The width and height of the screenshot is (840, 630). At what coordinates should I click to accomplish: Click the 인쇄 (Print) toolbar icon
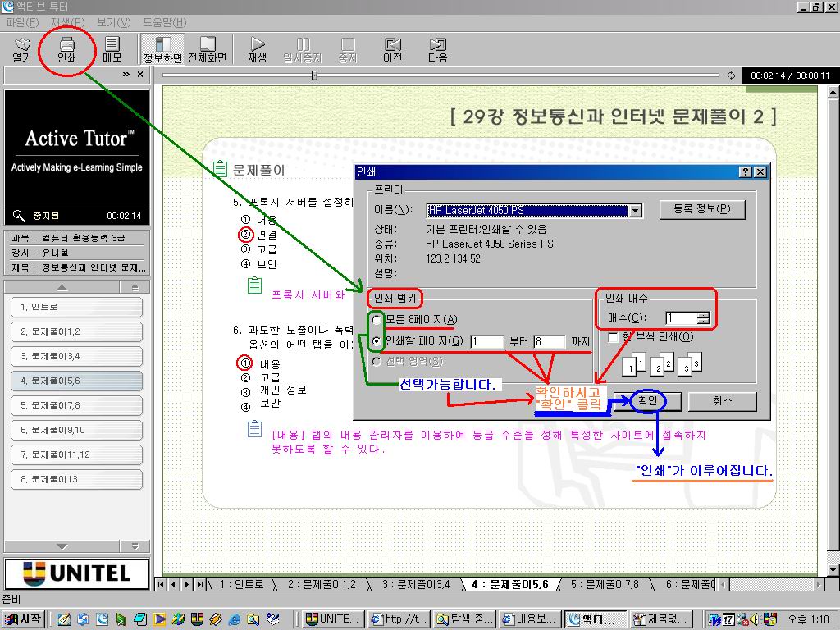[x=66, y=49]
